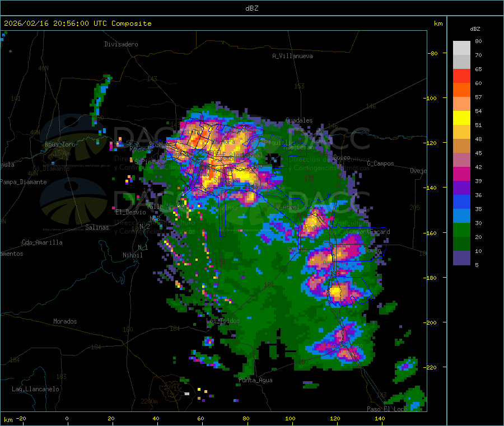Click the El_Desvio map label

131,212
